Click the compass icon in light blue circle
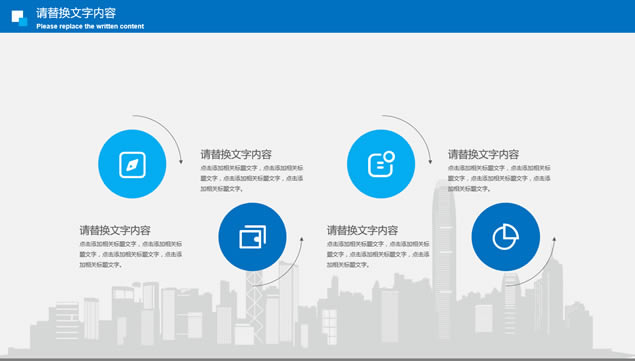 tap(132, 164)
